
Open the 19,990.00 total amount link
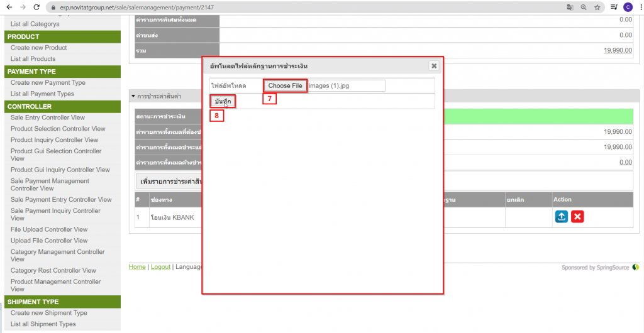coord(618,50)
